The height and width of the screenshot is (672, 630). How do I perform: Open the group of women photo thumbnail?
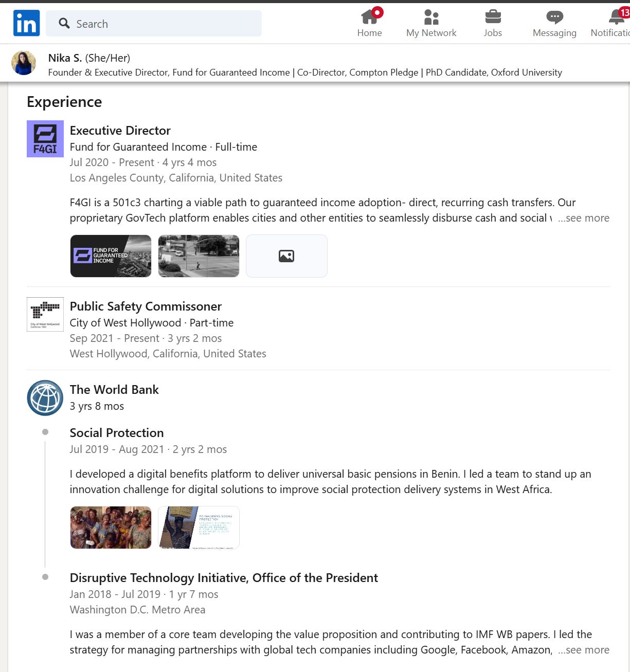pyautogui.click(x=111, y=528)
